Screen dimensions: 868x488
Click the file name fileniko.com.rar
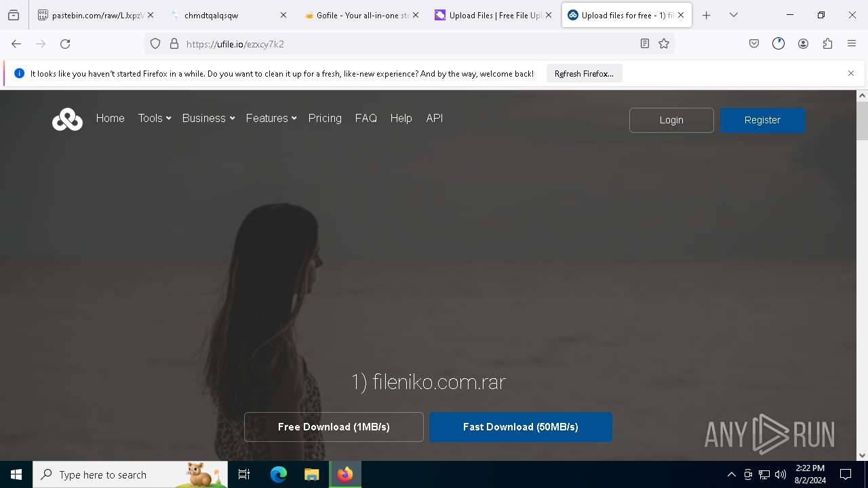[x=428, y=382]
